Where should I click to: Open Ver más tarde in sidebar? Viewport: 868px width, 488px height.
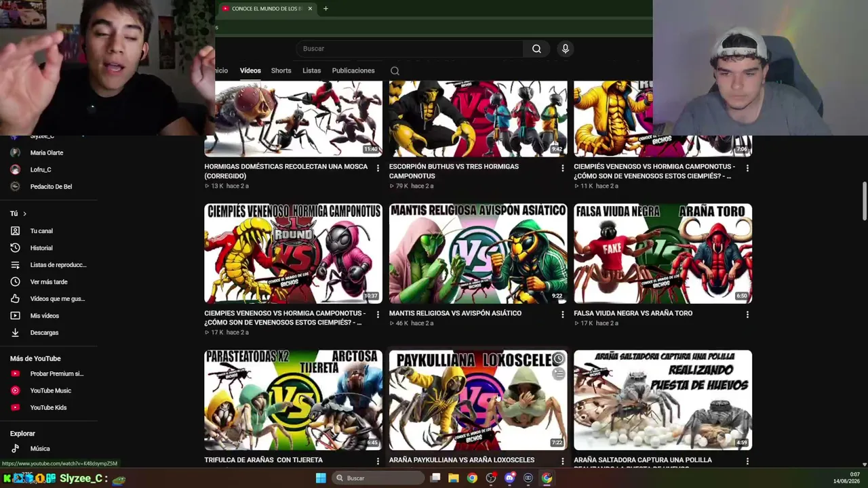(x=49, y=282)
